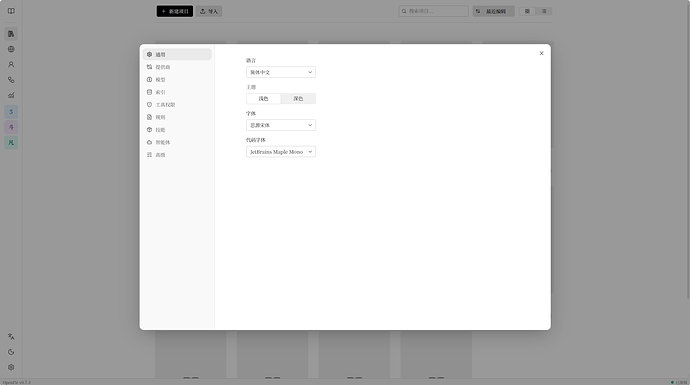This screenshot has height=385, width=690.
Task: Close the settings dialog with X
Action: click(541, 53)
